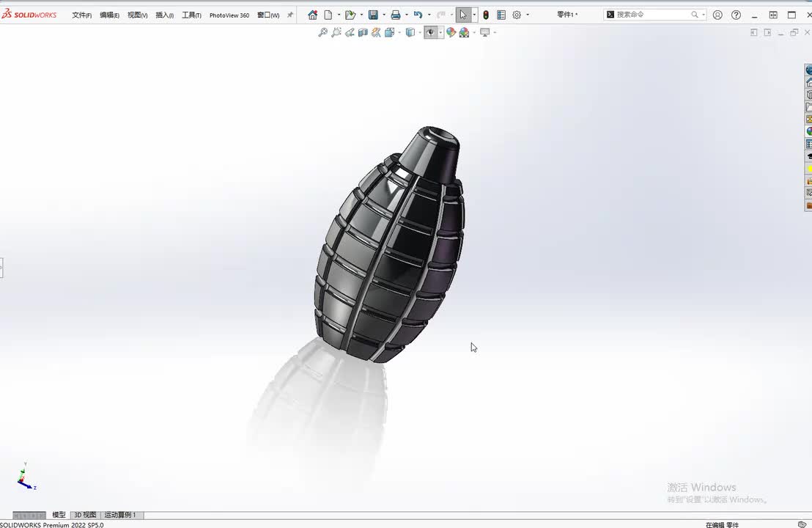Open the 编辑(E) menu
Viewport: 812px width, 528px height.
(109, 15)
